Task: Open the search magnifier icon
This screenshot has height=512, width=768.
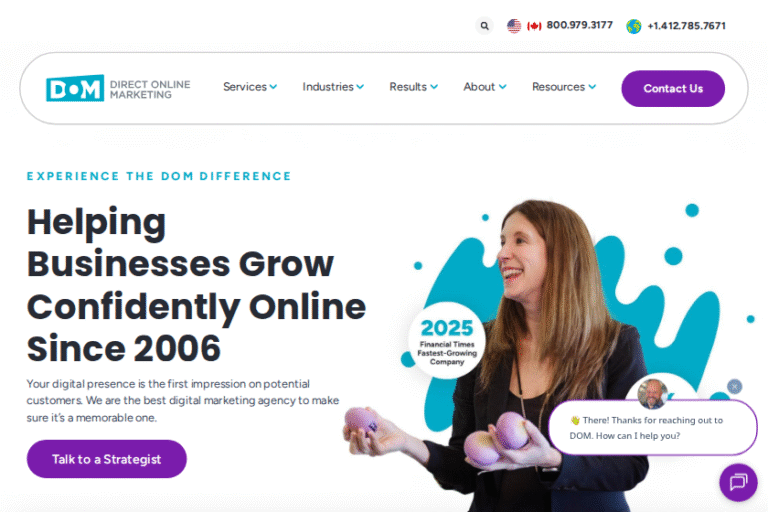Action: (x=484, y=26)
